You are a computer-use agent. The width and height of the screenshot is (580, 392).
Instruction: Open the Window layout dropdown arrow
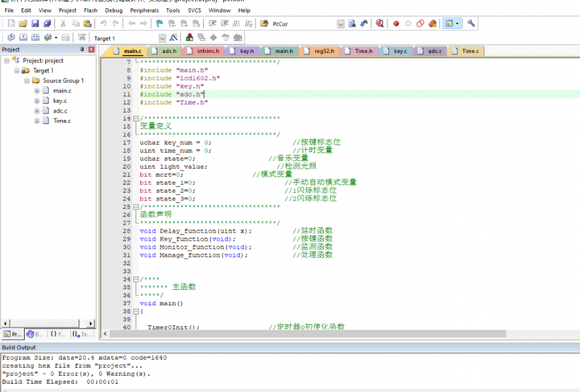pyautogui.click(x=458, y=23)
